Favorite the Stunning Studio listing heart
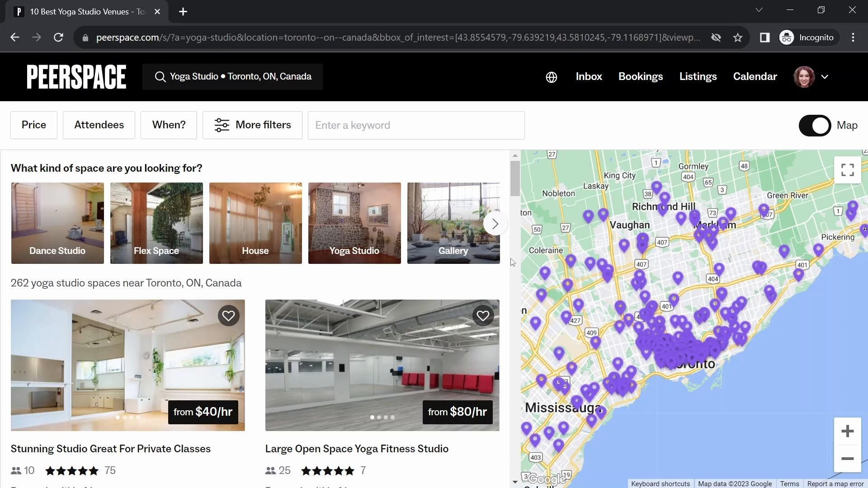The width and height of the screenshot is (868, 488). point(228,316)
